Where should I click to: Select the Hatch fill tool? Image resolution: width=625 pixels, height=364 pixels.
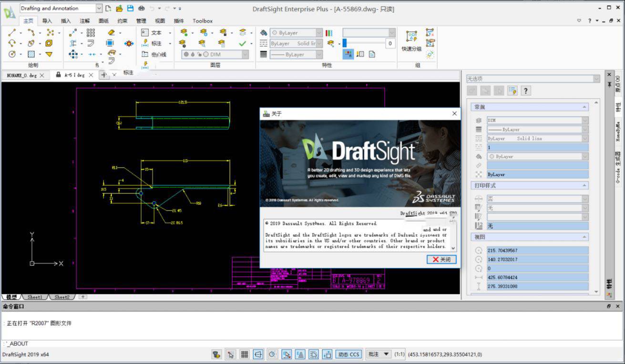[x=31, y=54]
